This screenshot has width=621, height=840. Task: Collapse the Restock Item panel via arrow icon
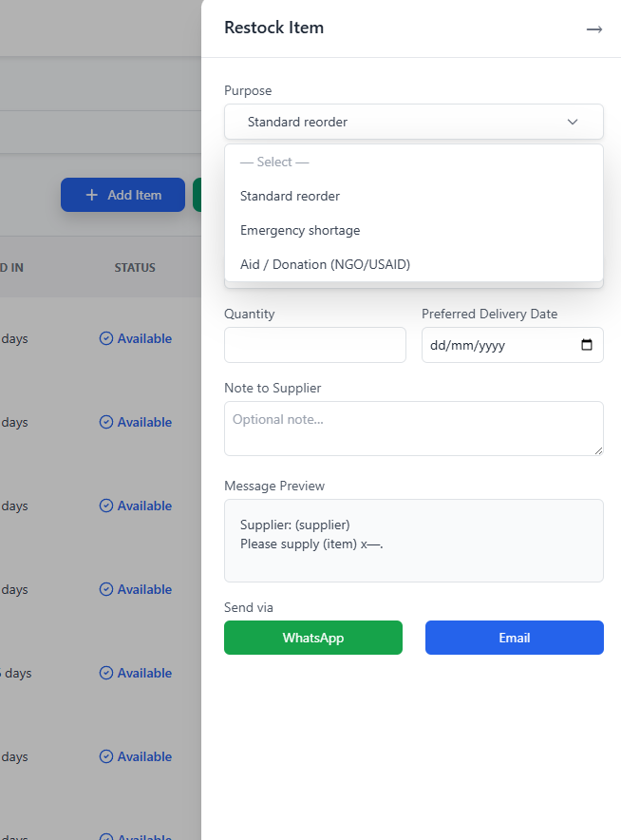point(594,29)
